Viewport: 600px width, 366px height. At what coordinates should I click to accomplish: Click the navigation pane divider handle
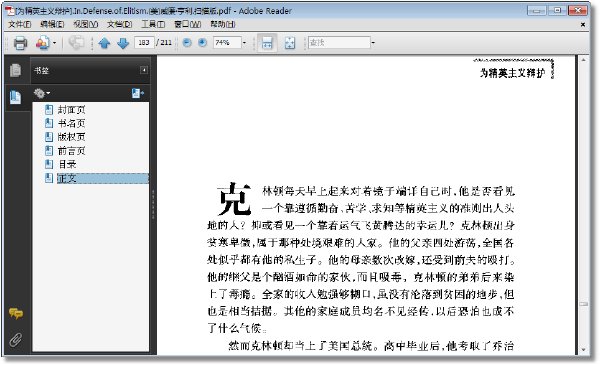[153, 204]
